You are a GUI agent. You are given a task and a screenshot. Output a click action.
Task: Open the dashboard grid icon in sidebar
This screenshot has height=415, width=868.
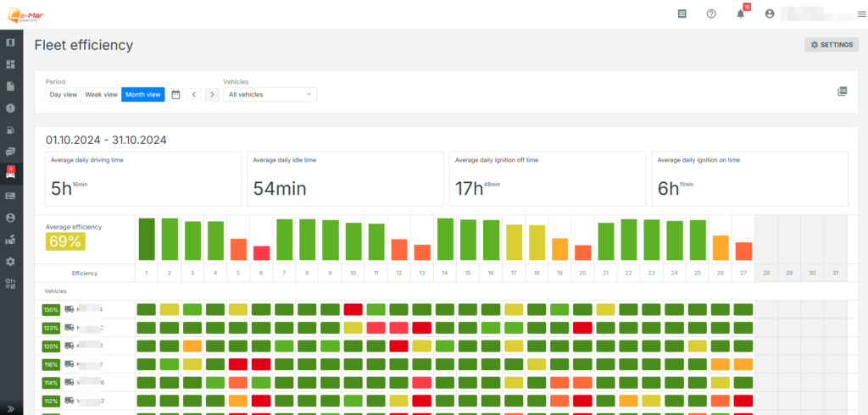click(x=11, y=64)
